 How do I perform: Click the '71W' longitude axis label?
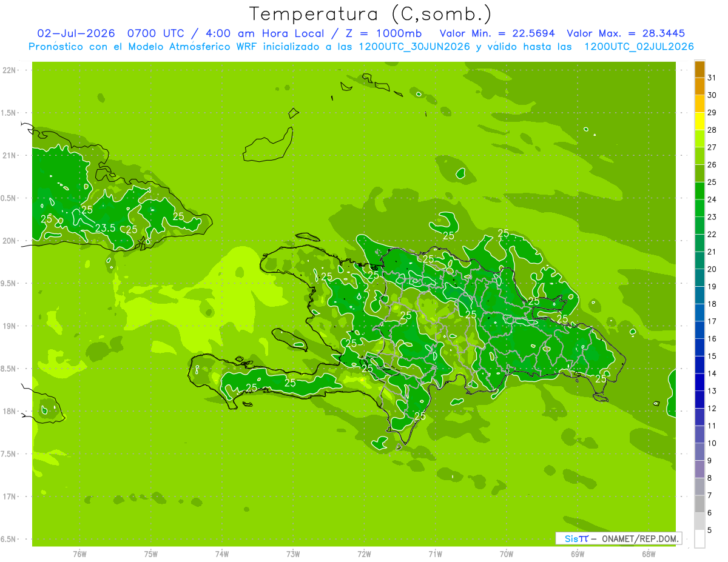point(435,554)
